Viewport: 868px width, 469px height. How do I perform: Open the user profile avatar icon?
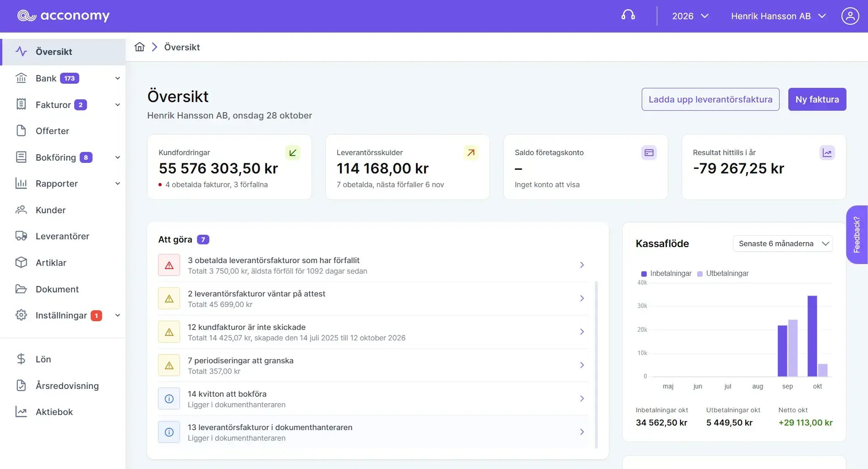pos(850,16)
